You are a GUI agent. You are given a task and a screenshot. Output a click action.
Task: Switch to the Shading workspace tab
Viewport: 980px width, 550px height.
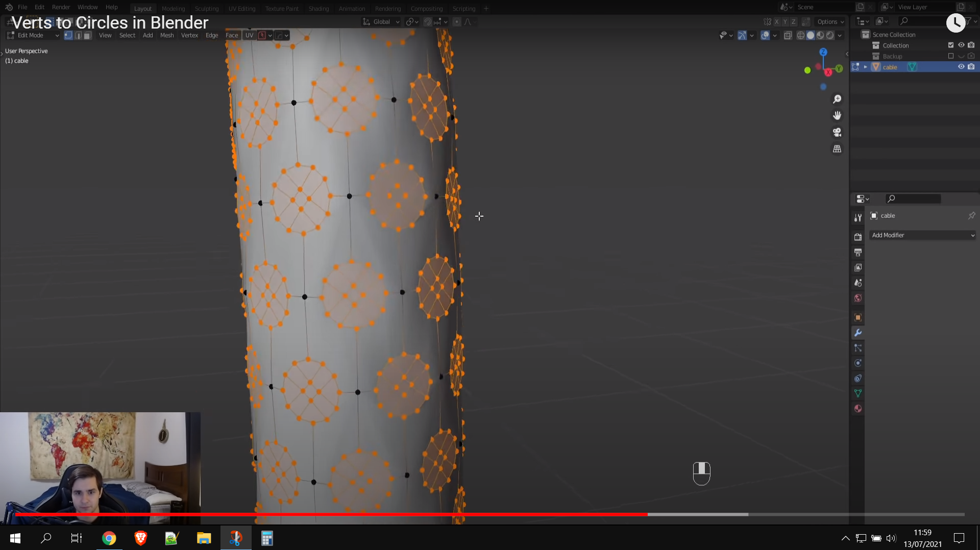(x=318, y=9)
